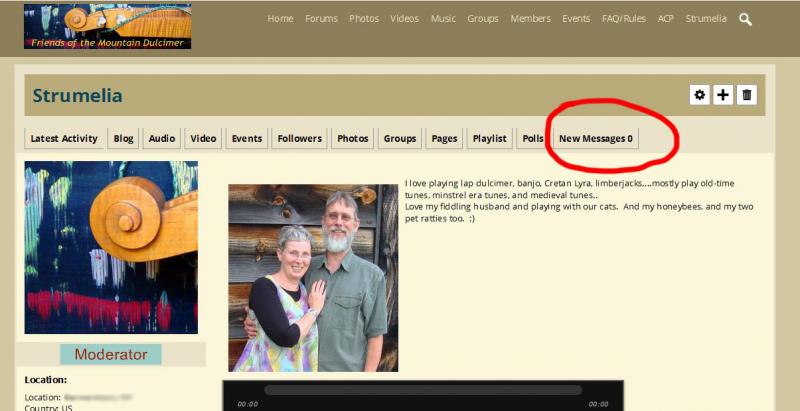Image resolution: width=800 pixels, height=411 pixels.
Task: Open Forums in top navigation
Action: coord(321,19)
